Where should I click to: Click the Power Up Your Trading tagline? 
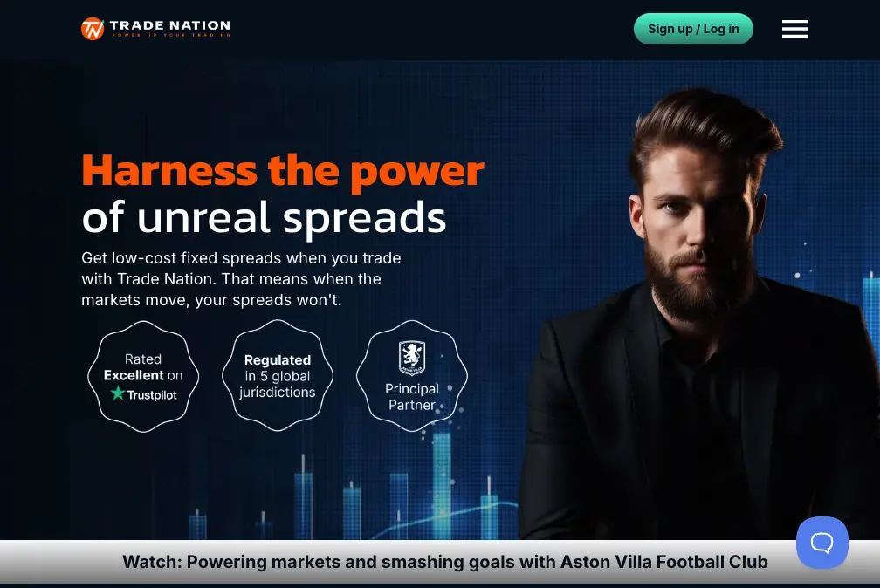coord(170,35)
